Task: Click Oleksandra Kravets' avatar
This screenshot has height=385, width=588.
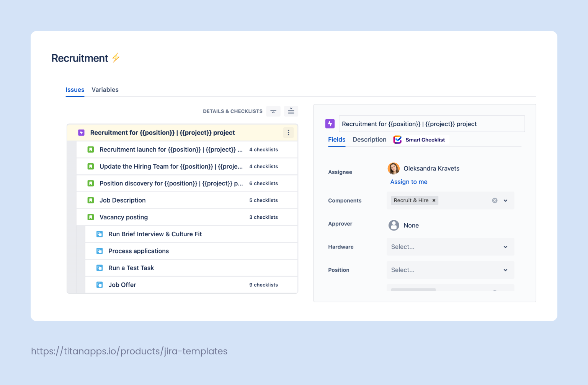Action: (394, 168)
